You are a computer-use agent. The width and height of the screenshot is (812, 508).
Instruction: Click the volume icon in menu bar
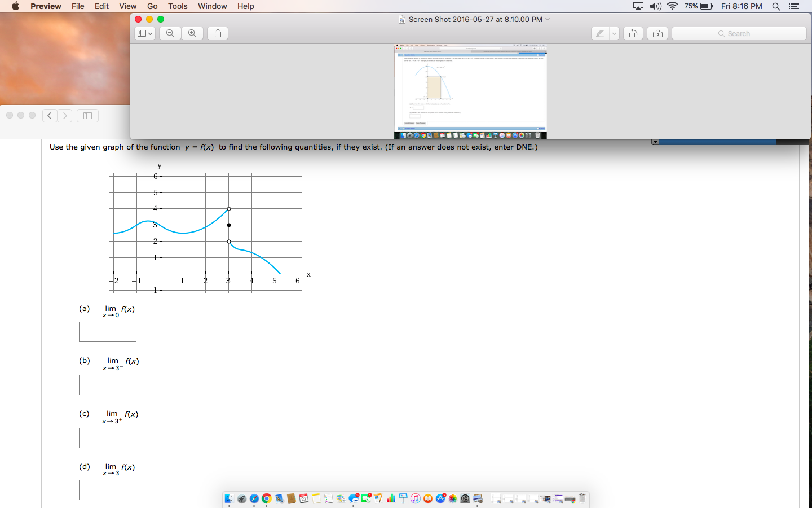point(655,6)
